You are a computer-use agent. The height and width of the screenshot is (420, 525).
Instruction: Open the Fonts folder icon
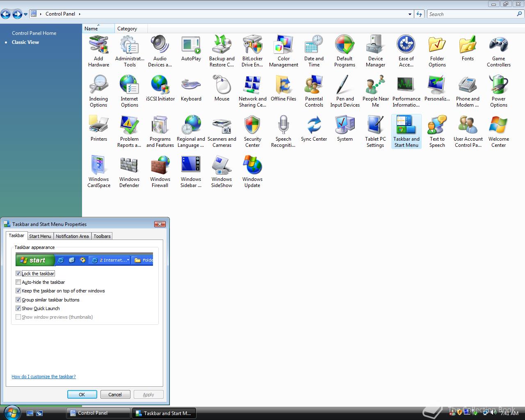pos(468,48)
